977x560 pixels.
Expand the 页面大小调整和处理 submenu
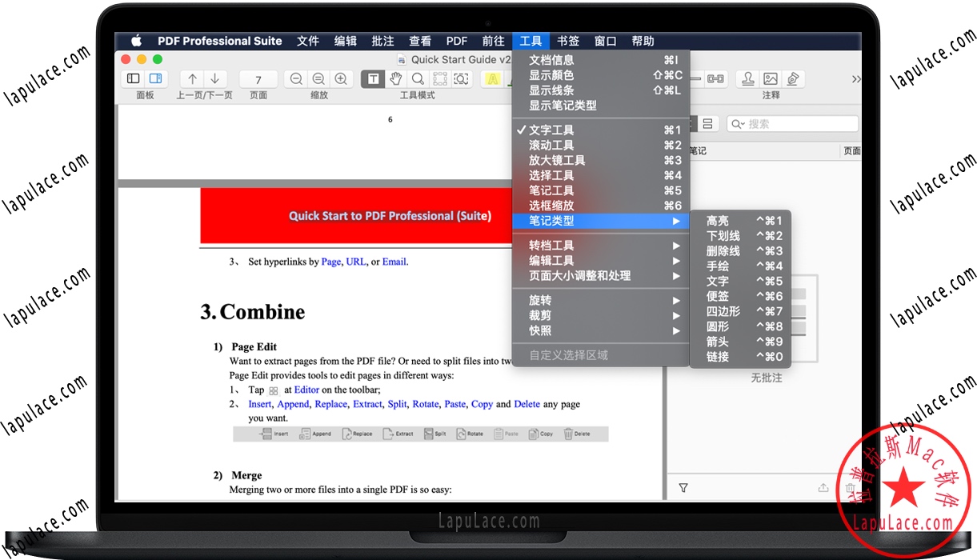pyautogui.click(x=601, y=276)
